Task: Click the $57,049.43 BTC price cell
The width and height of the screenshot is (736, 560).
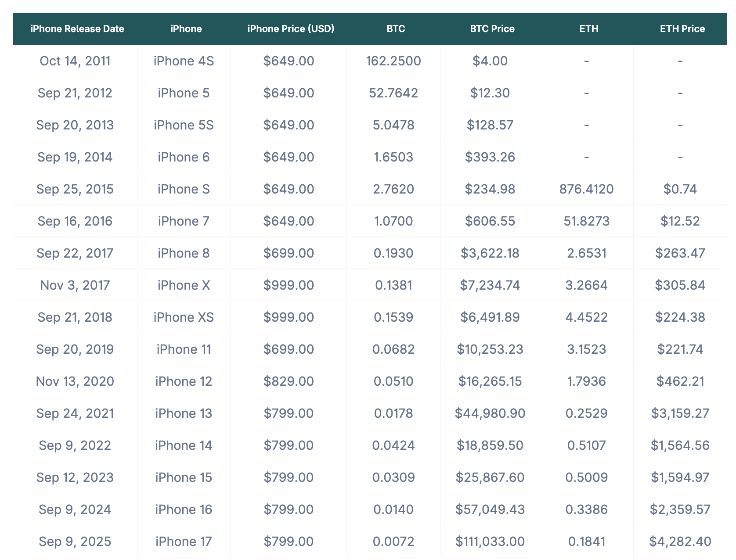Action: 490,510
